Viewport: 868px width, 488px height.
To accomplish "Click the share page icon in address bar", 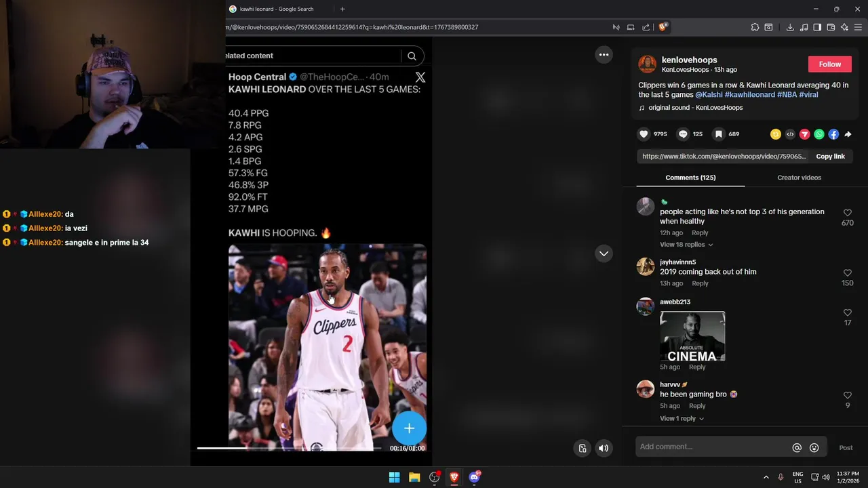I will (646, 27).
